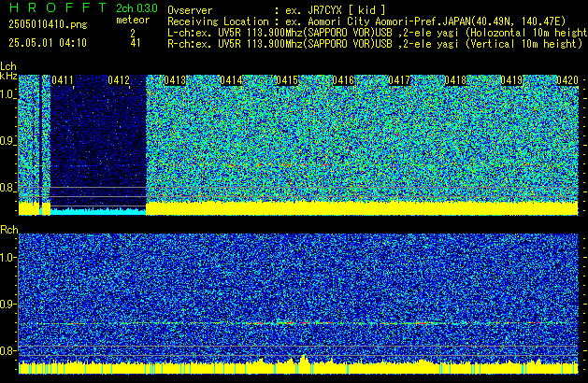This screenshot has width=588, height=383.
Task: Click the Lch 0.8 frequency axis label
Action: pyautogui.click(x=7, y=188)
